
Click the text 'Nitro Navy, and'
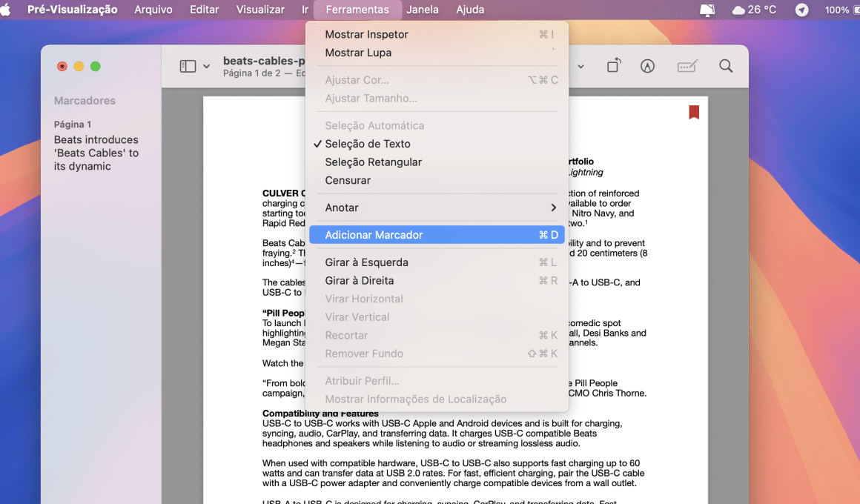603,213
